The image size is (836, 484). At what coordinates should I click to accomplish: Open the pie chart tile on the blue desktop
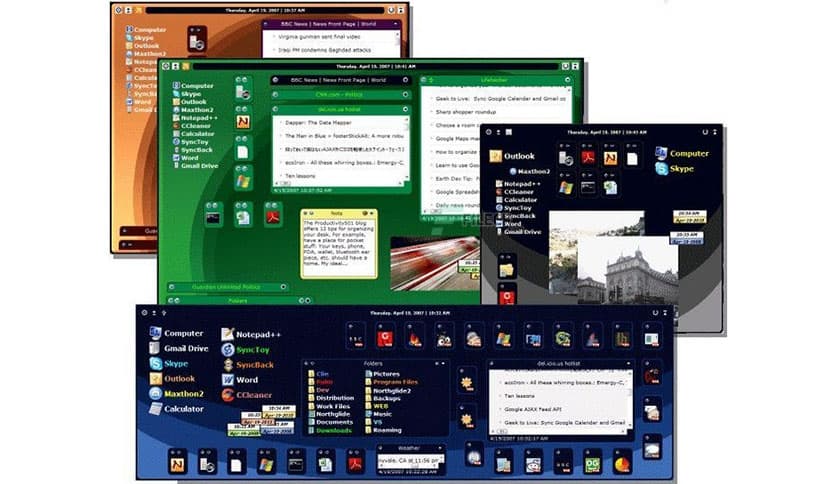tap(622, 463)
